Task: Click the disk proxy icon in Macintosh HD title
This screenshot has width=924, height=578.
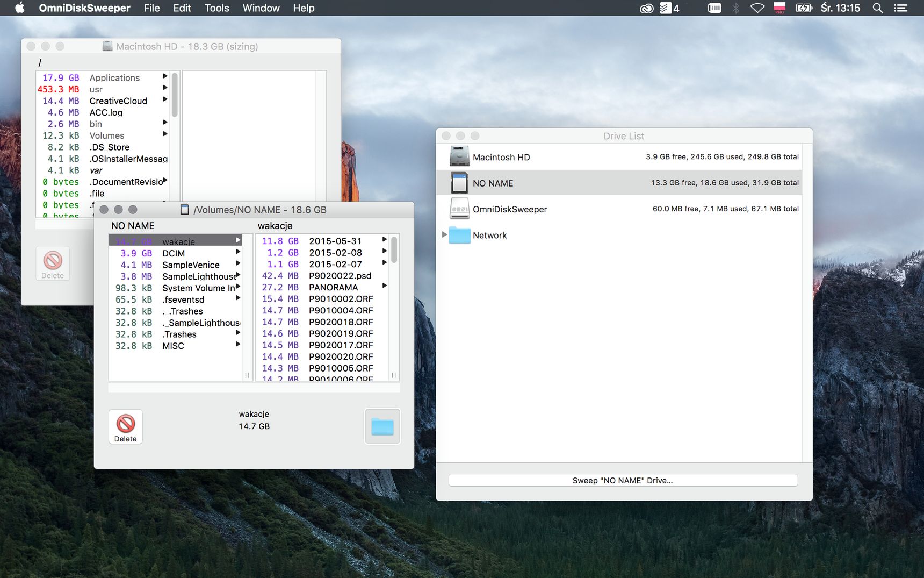Action: (107, 46)
